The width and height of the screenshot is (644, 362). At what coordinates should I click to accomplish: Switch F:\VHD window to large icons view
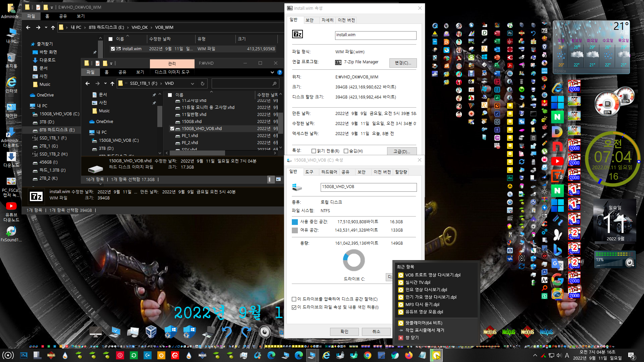[x=278, y=180]
